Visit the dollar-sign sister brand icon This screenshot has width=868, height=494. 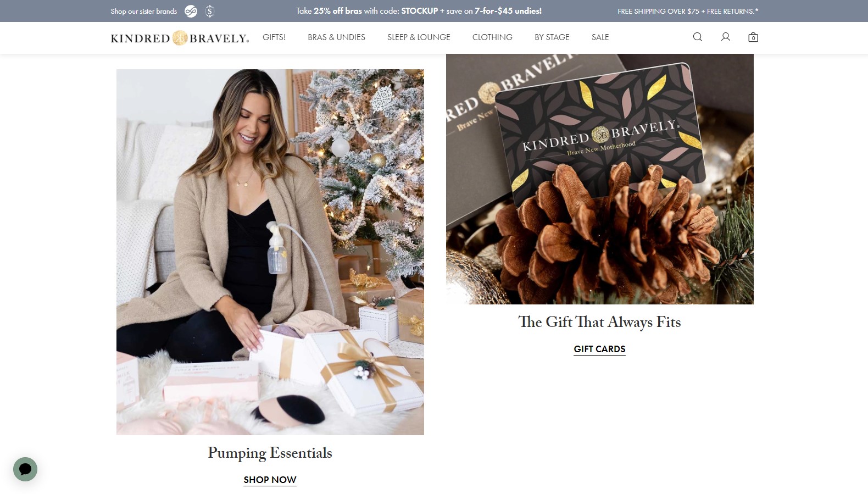coord(209,11)
